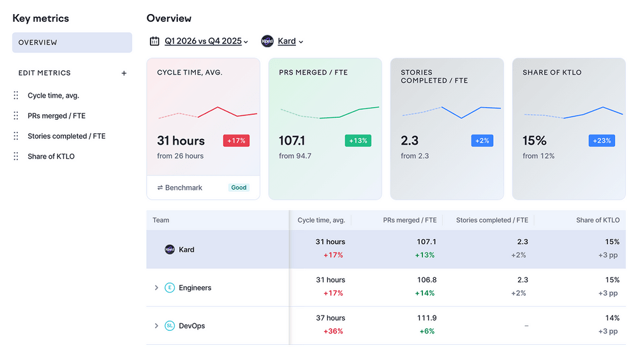Click the +14% change in Engineers row
Screen dimensions: 638x364
(424, 293)
